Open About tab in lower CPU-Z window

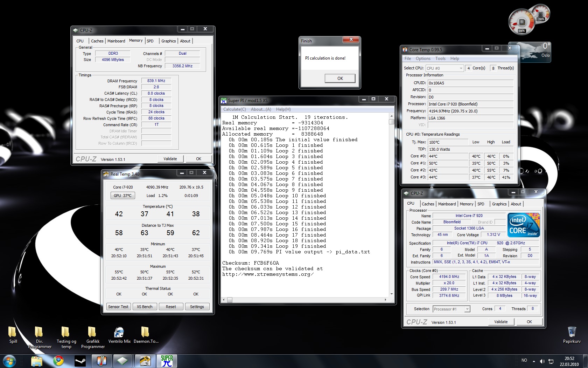click(x=516, y=204)
